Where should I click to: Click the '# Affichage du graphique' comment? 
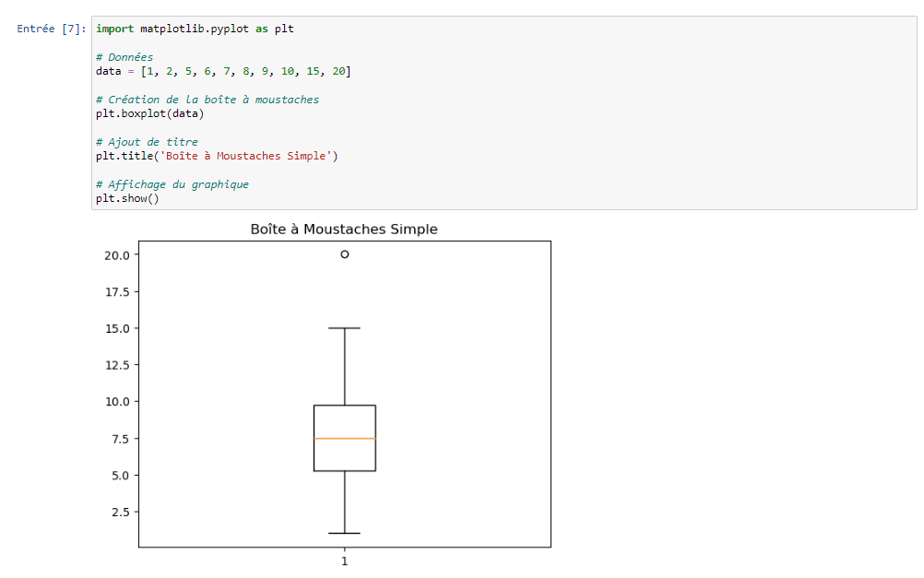(x=172, y=184)
